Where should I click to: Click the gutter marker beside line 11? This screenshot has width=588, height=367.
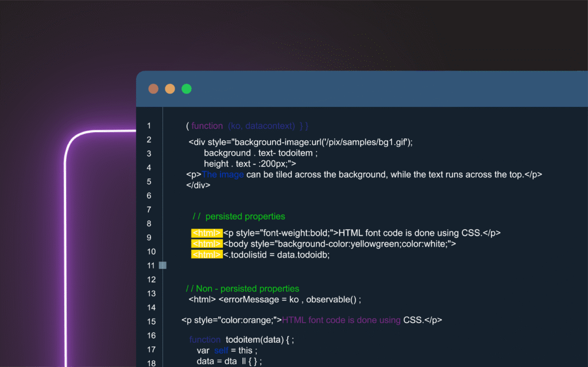pos(163,265)
